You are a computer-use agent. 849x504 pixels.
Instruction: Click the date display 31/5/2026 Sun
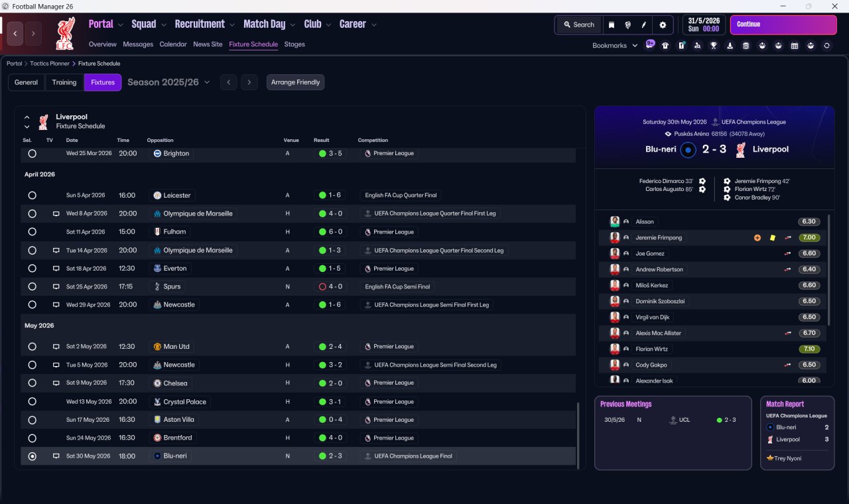(x=704, y=25)
